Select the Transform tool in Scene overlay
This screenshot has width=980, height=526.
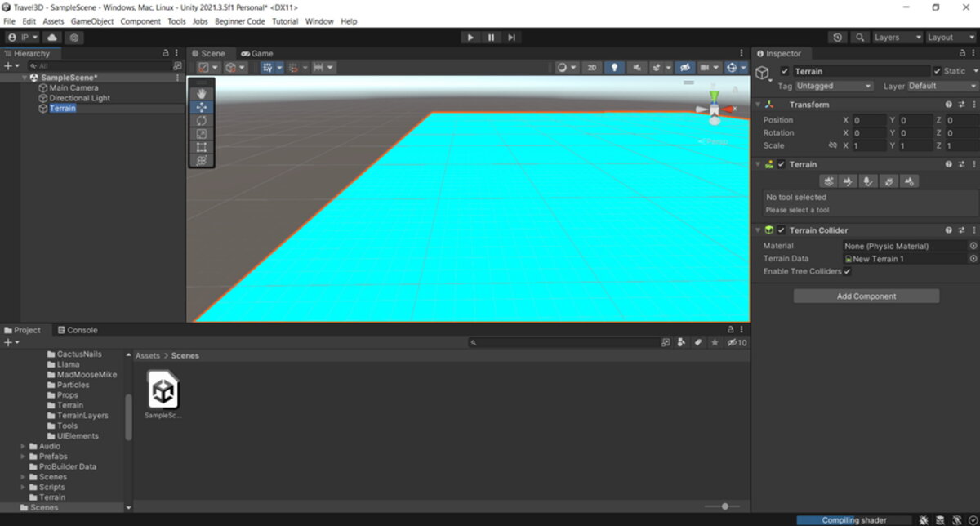(x=202, y=161)
